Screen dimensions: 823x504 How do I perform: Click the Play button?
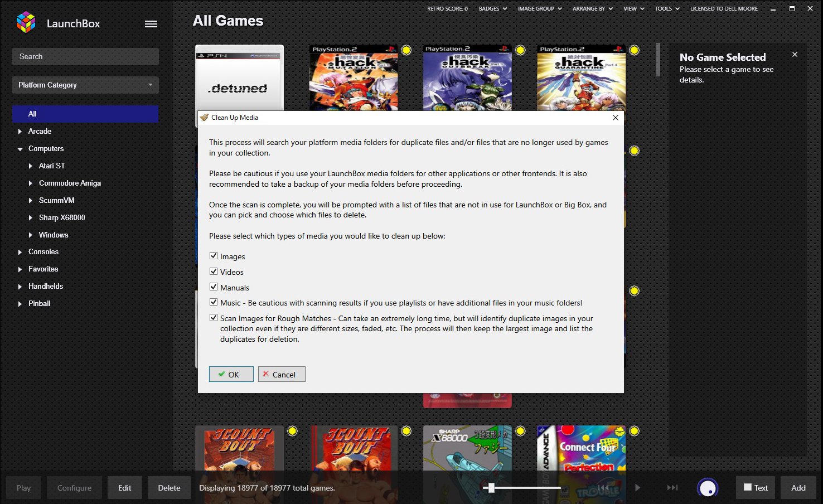click(x=24, y=488)
